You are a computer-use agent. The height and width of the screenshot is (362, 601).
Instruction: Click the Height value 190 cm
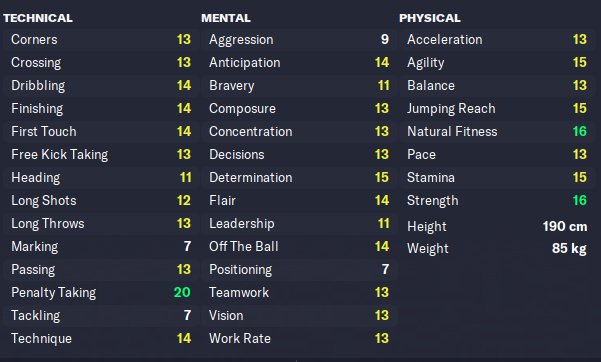tap(565, 226)
